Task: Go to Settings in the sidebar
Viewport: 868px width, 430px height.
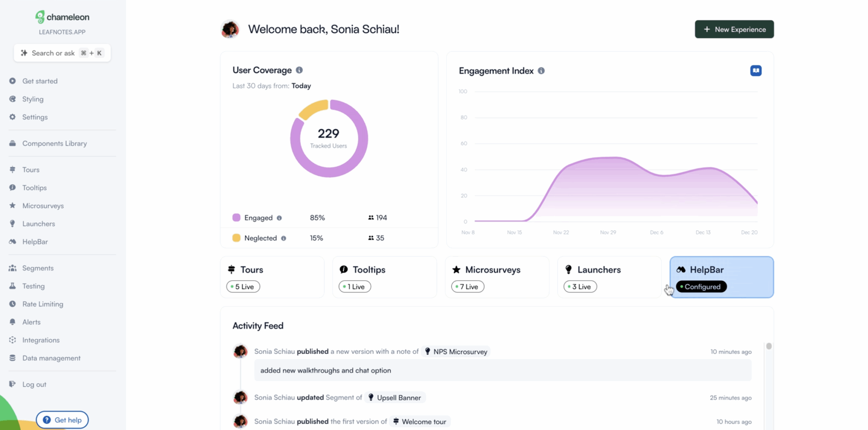Action: coord(35,117)
